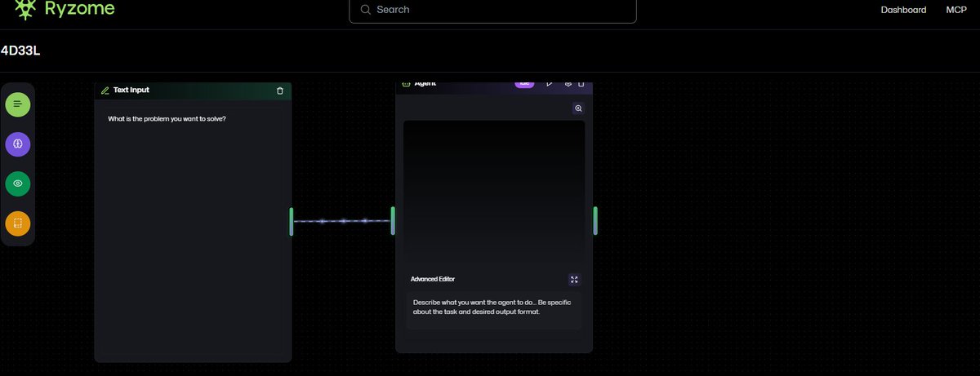Add an agent via the purple brain button
This screenshot has width=980, height=376.
pos(18,144)
